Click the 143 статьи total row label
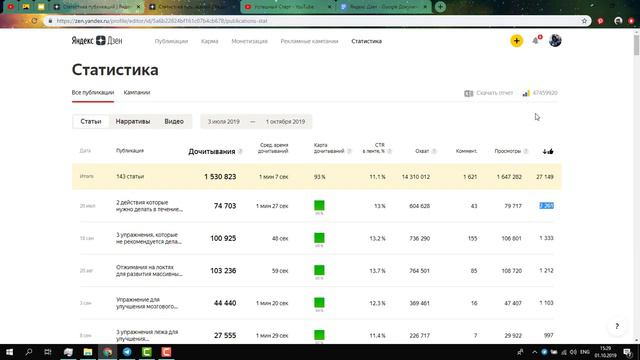Screen dimensions: 640x360 pyautogui.click(x=130, y=177)
